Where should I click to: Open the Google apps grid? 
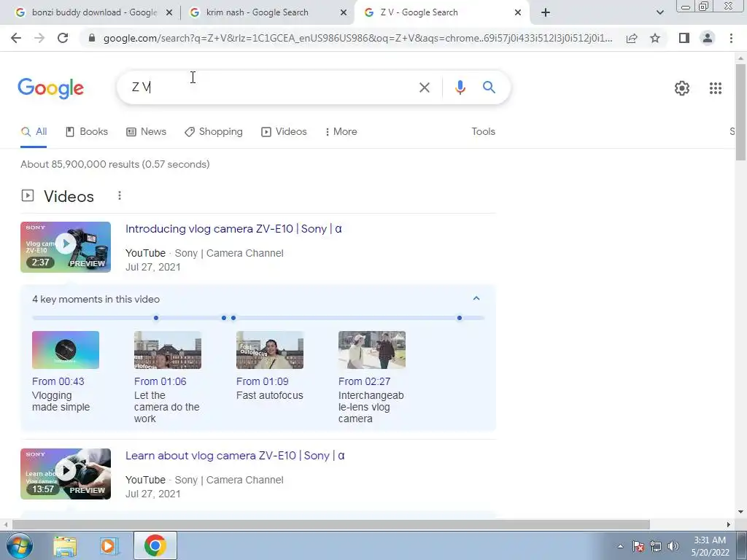click(x=716, y=88)
